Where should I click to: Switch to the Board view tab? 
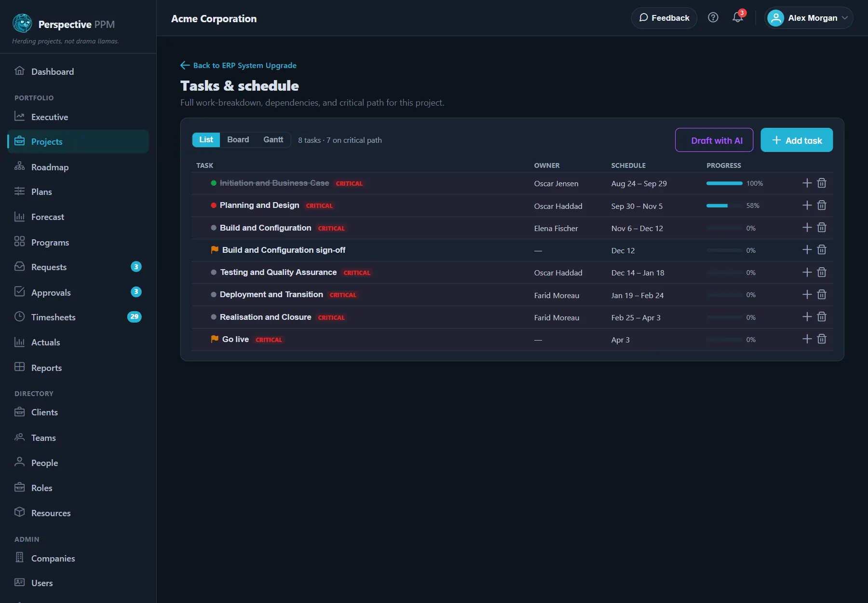pyautogui.click(x=238, y=140)
